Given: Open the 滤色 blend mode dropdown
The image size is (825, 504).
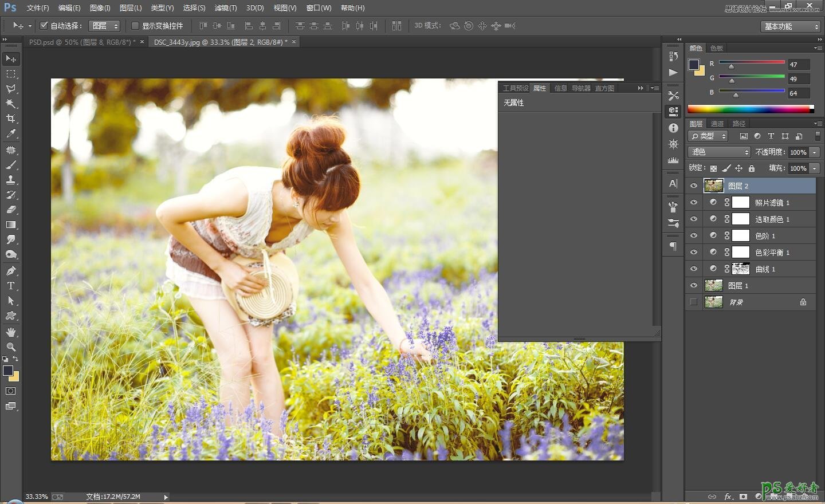Looking at the screenshot, I should [x=719, y=152].
